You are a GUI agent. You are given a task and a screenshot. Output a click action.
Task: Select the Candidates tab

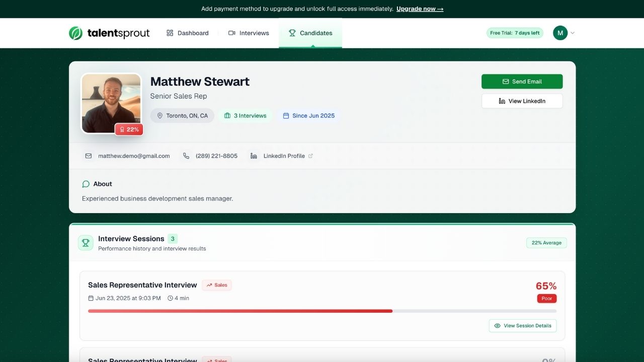[310, 33]
